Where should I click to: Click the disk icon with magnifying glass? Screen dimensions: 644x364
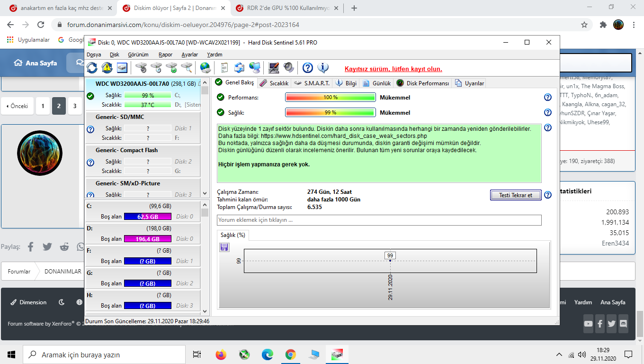pyautogui.click(x=187, y=68)
